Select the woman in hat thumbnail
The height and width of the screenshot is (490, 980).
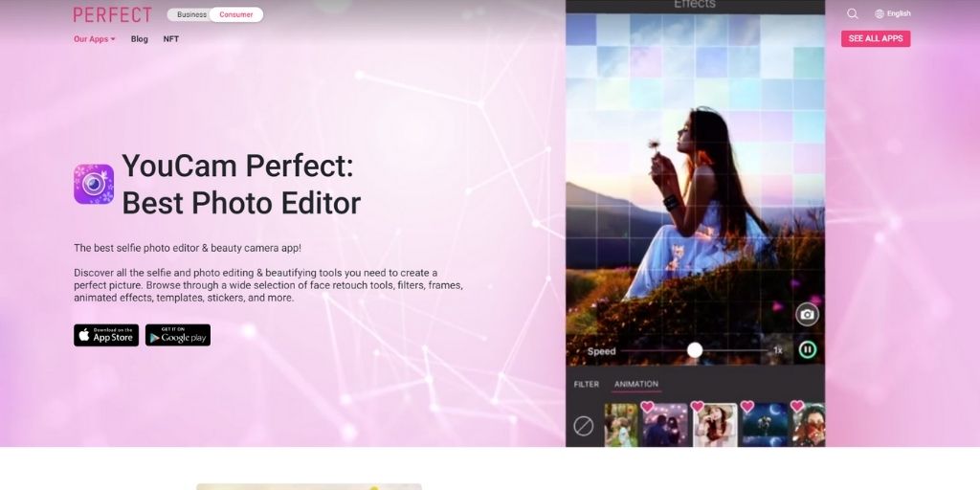click(716, 425)
